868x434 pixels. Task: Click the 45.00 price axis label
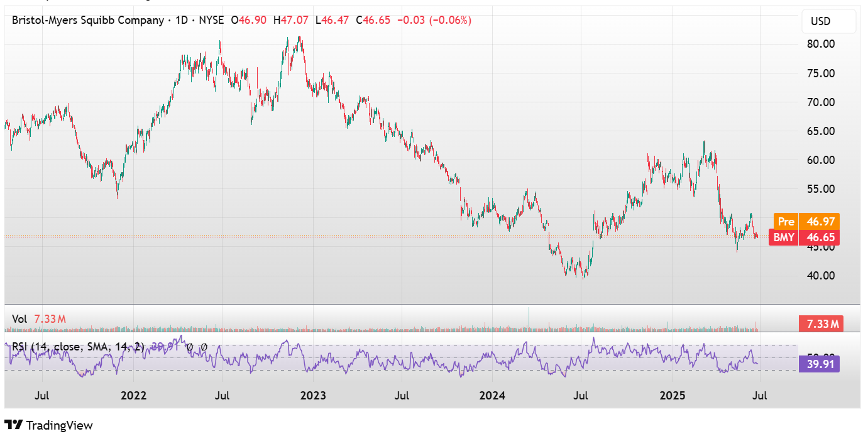pos(821,247)
